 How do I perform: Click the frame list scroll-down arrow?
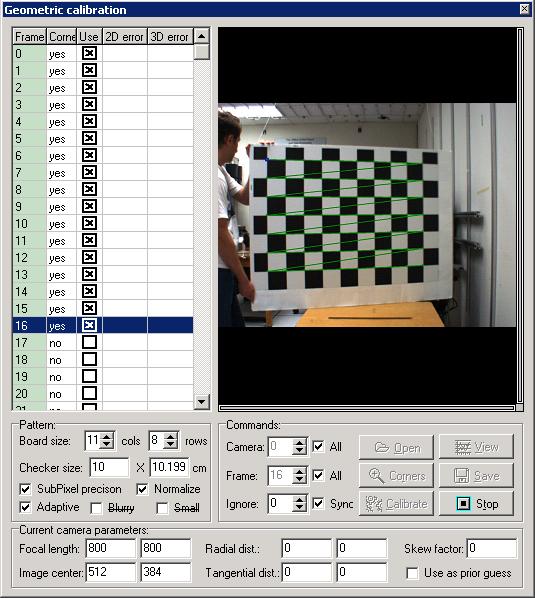click(201, 401)
